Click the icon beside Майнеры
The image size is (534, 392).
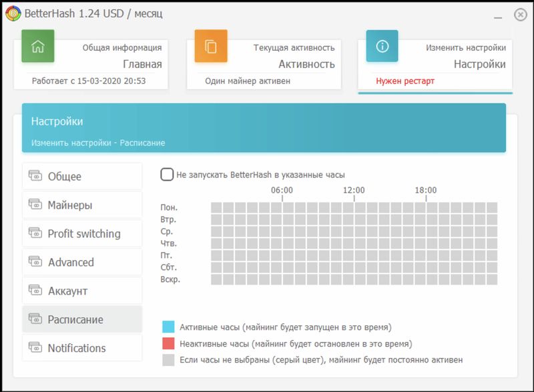click(35, 205)
